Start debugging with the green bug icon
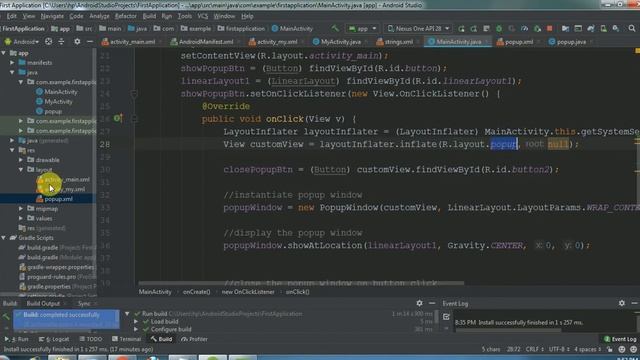This screenshot has height=360, width=640. pos(499,29)
